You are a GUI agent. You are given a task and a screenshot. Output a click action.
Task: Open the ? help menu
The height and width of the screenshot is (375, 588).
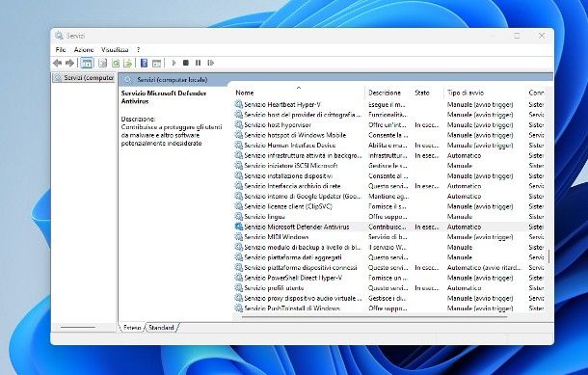click(138, 49)
